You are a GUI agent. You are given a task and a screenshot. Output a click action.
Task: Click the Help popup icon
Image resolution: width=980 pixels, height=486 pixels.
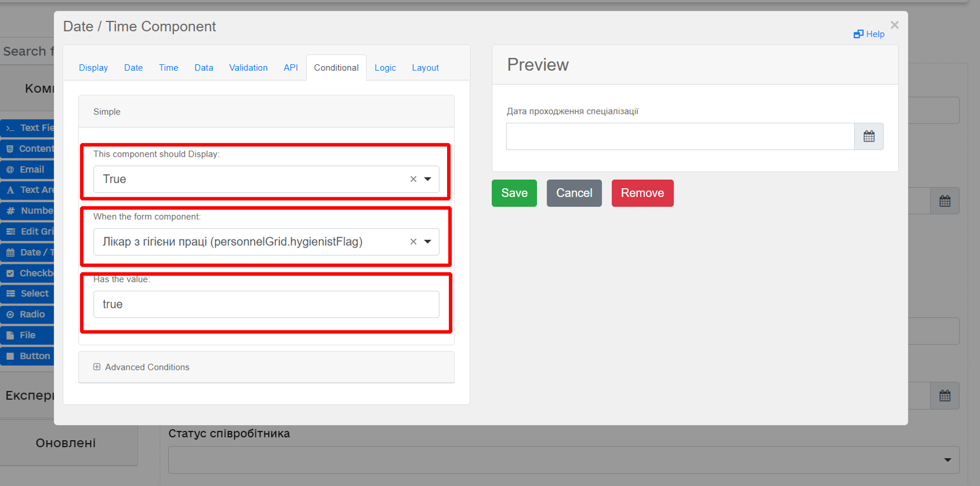(858, 34)
